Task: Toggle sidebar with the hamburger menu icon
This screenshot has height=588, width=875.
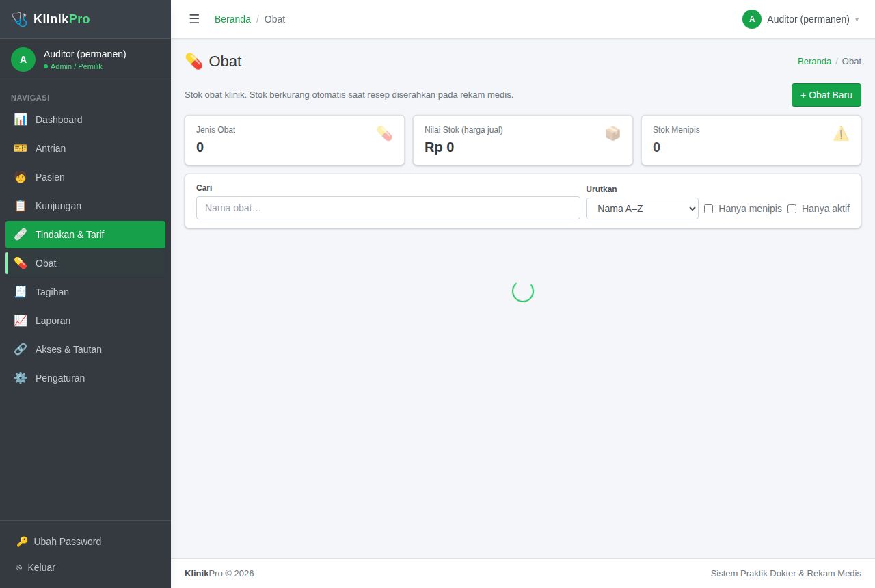Action: pyautogui.click(x=194, y=19)
